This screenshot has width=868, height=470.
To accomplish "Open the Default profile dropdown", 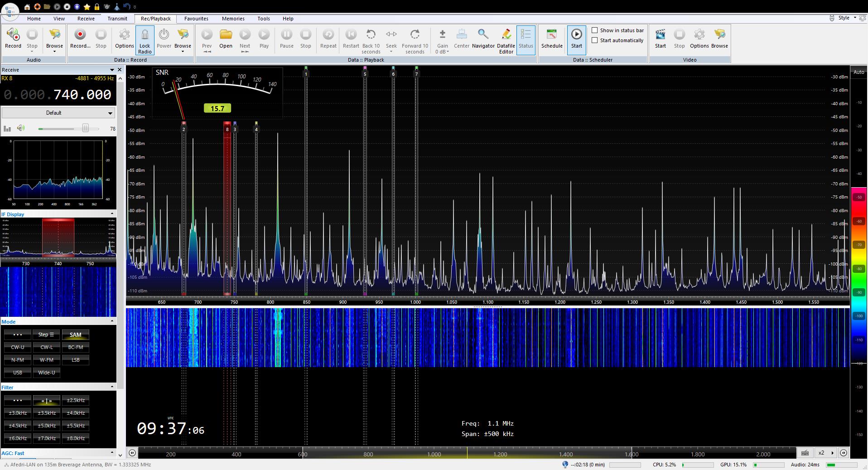I will coord(58,113).
